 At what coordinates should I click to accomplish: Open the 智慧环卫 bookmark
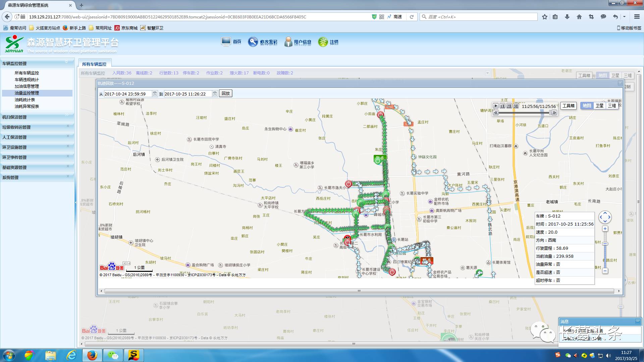[x=152, y=28]
